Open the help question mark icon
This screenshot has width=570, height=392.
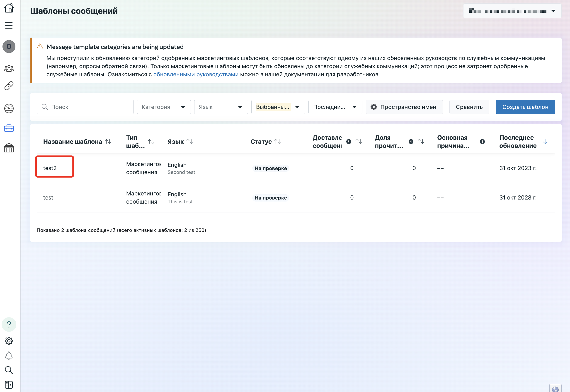click(x=9, y=325)
